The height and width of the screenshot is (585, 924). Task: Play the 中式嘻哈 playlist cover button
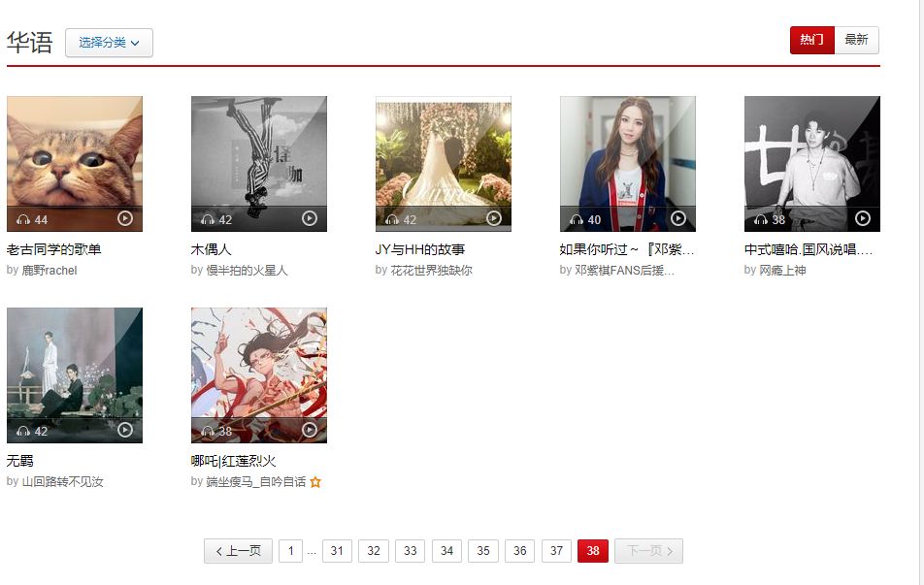(x=863, y=218)
